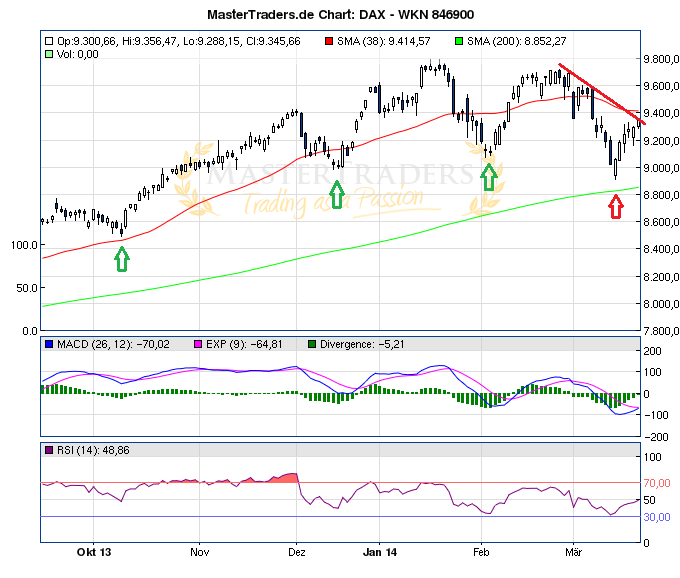Click the '50' RSI axis label
The width and height of the screenshot is (680, 578).
[649, 500]
